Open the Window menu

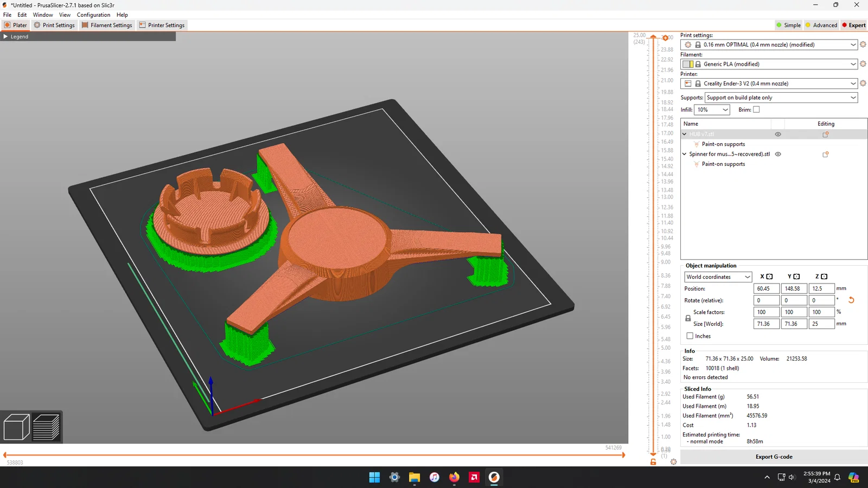(43, 15)
